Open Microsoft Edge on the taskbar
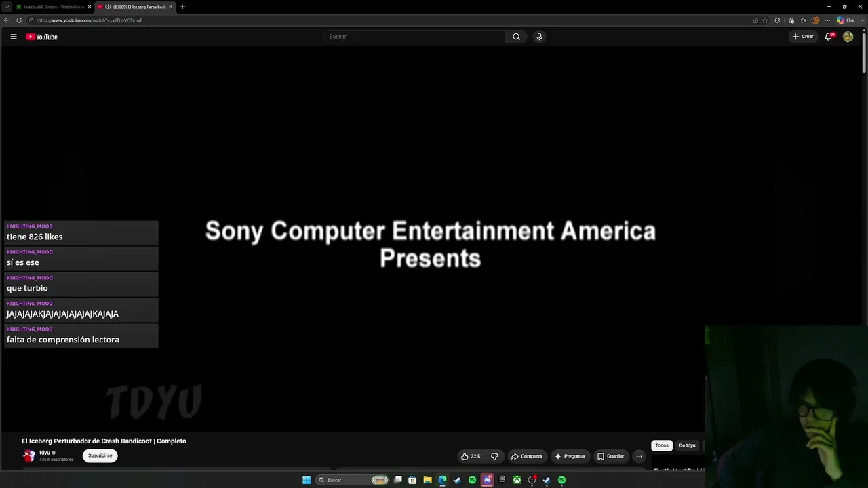This screenshot has width=868, height=488. click(442, 480)
